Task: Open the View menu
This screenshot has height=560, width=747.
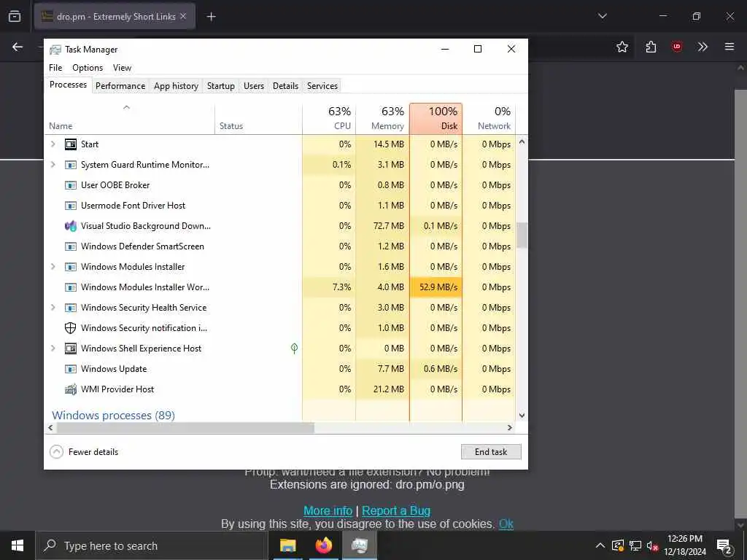Action: click(122, 68)
